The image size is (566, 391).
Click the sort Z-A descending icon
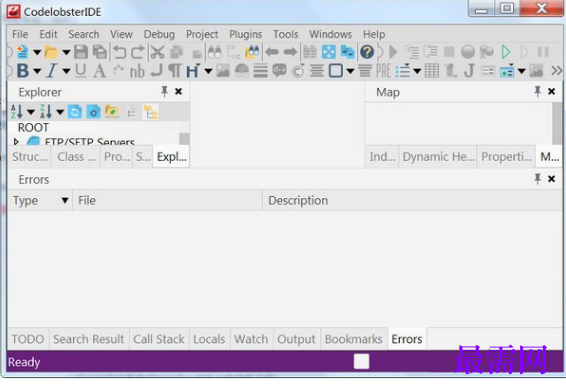coord(45,112)
